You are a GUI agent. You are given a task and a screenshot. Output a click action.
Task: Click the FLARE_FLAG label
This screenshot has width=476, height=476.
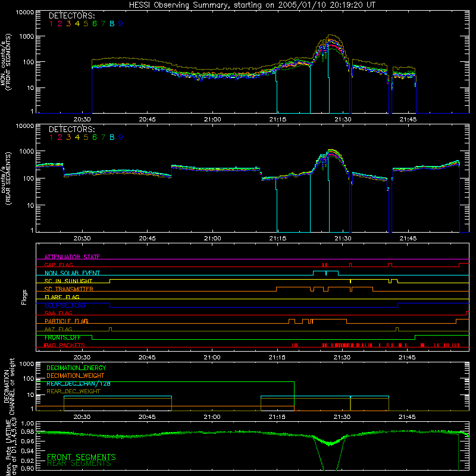pyautogui.click(x=62, y=297)
